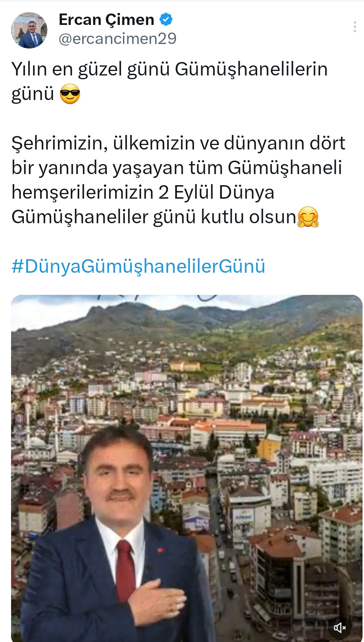Click the display name Ercan Çimen
This screenshot has width=364, height=642.
coord(106,20)
